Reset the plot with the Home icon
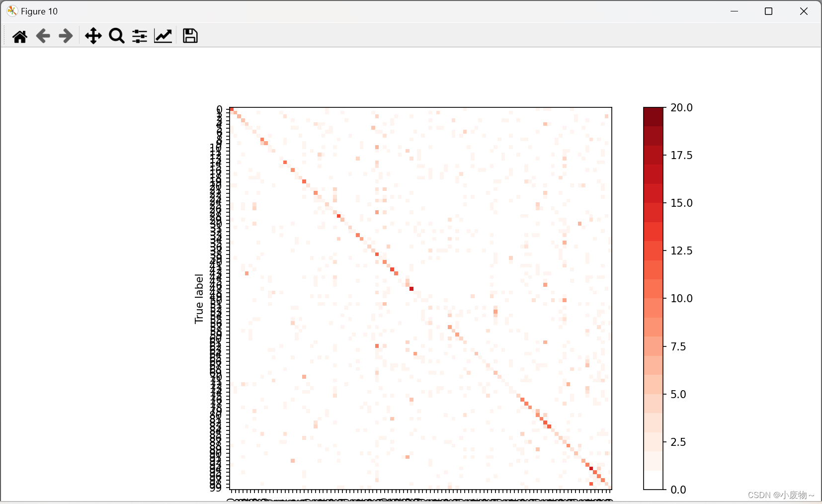 [20, 36]
